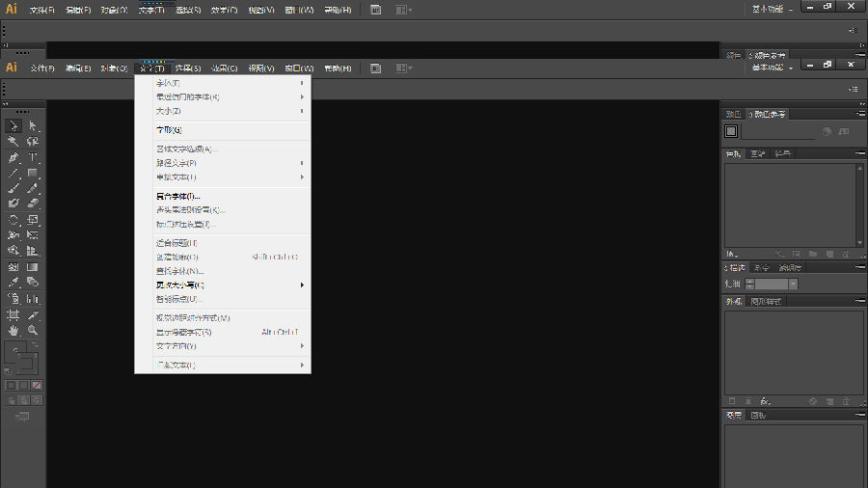Screen dimensions: 868x488
Task: Set paint mode to None
Action: 37,385
